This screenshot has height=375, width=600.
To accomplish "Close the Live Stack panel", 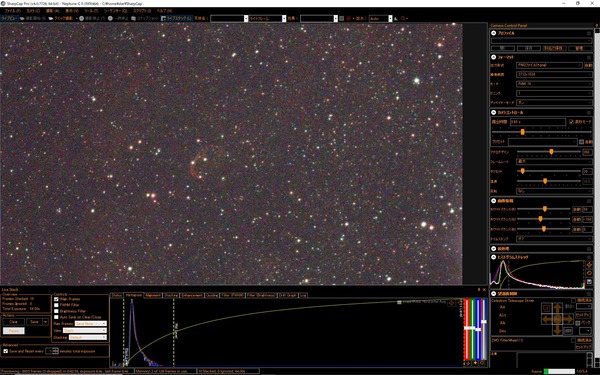I will pyautogui.click(x=484, y=290).
